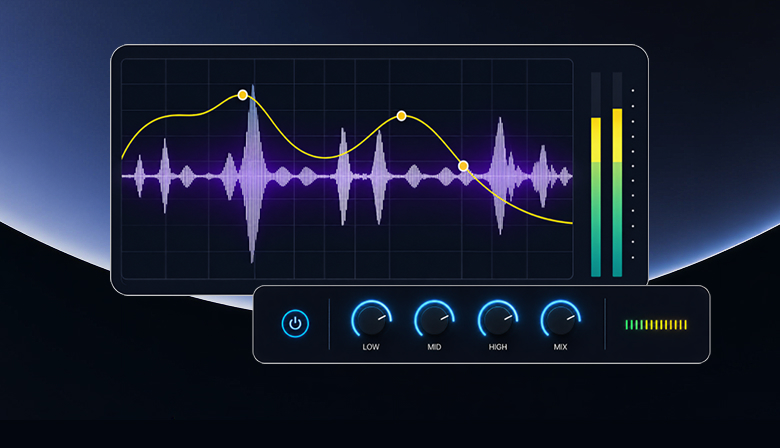Click the HIGH knob

[497, 319]
